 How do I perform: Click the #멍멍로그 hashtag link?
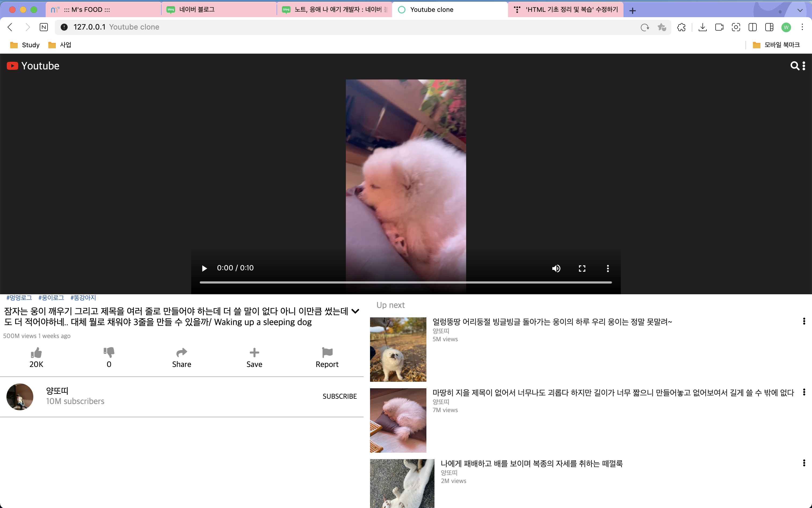(19, 298)
